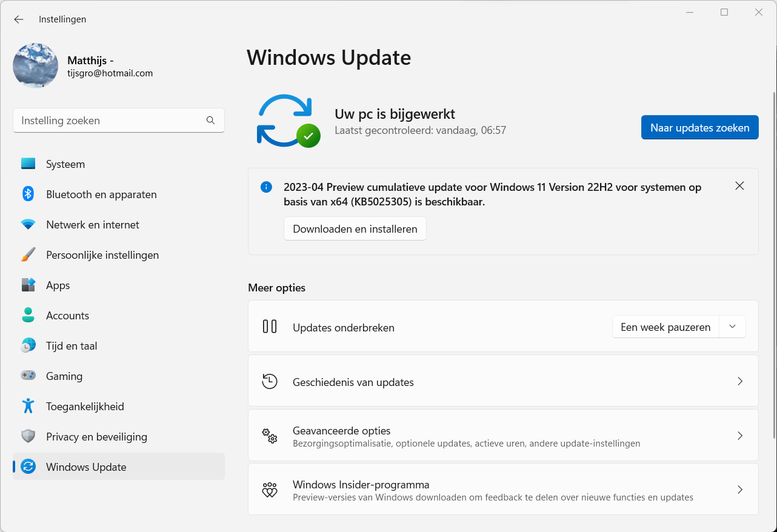
Task: Open Windows Insider-programma row
Action: [503, 490]
